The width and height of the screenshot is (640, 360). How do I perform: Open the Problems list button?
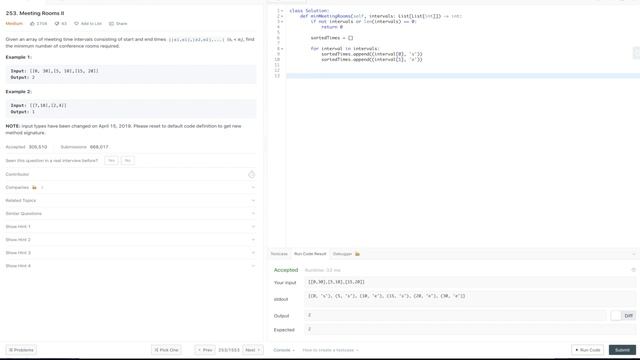point(21,350)
